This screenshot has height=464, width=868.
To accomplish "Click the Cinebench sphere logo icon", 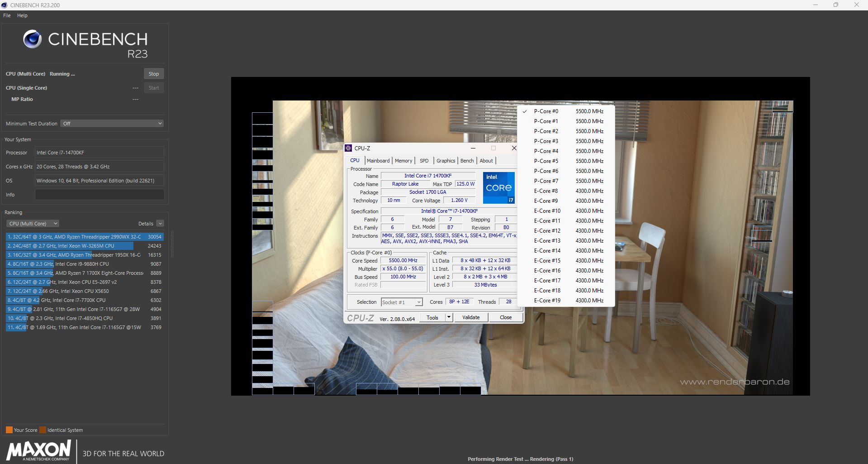I will (x=32, y=39).
